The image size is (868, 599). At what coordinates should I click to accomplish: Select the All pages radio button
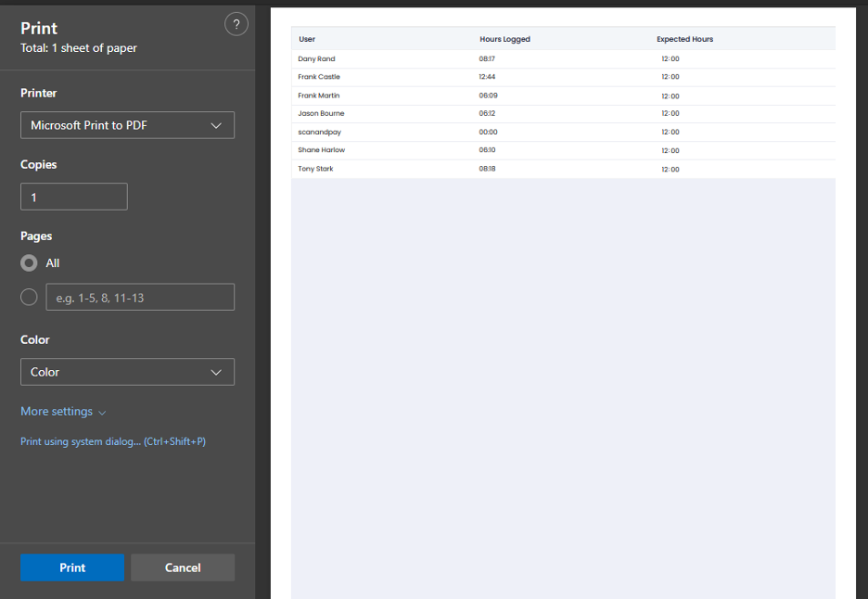pyautogui.click(x=29, y=263)
